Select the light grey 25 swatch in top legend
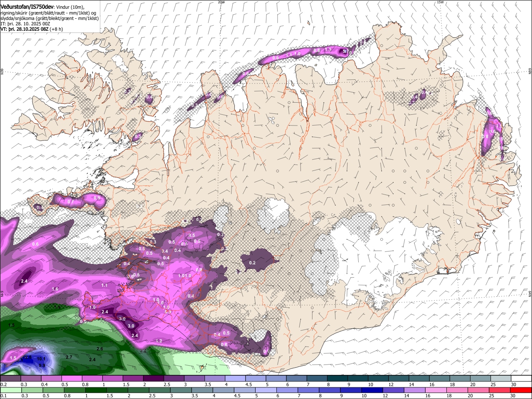 [x=500, y=379]
